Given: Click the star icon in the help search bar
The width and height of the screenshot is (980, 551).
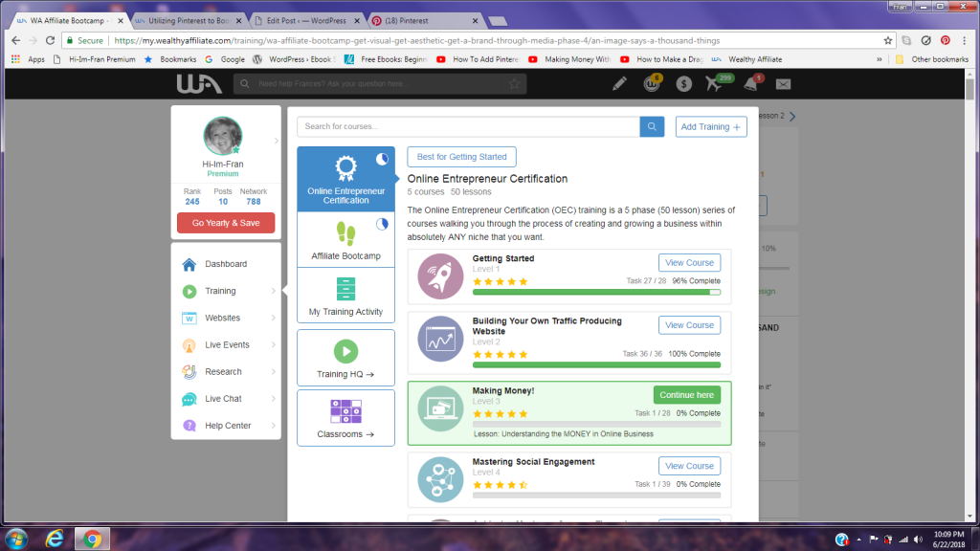Looking at the screenshot, I should click(514, 84).
